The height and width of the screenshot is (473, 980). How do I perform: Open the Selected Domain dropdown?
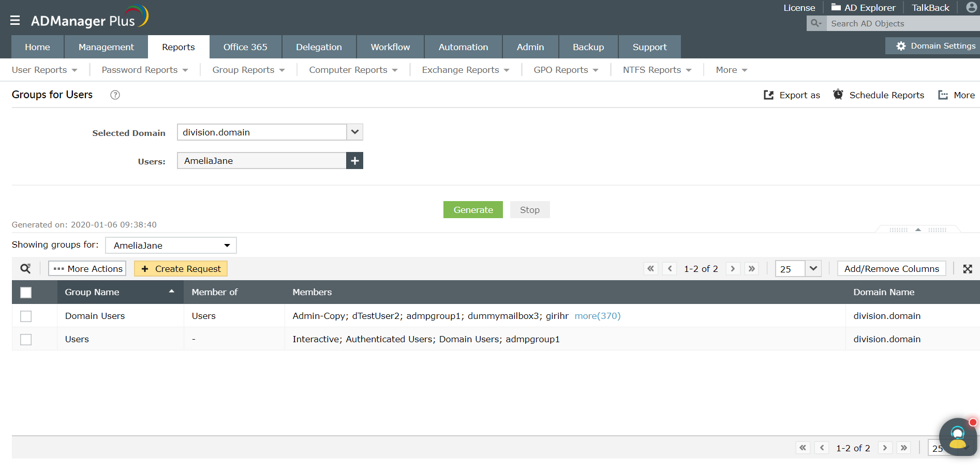pos(354,132)
